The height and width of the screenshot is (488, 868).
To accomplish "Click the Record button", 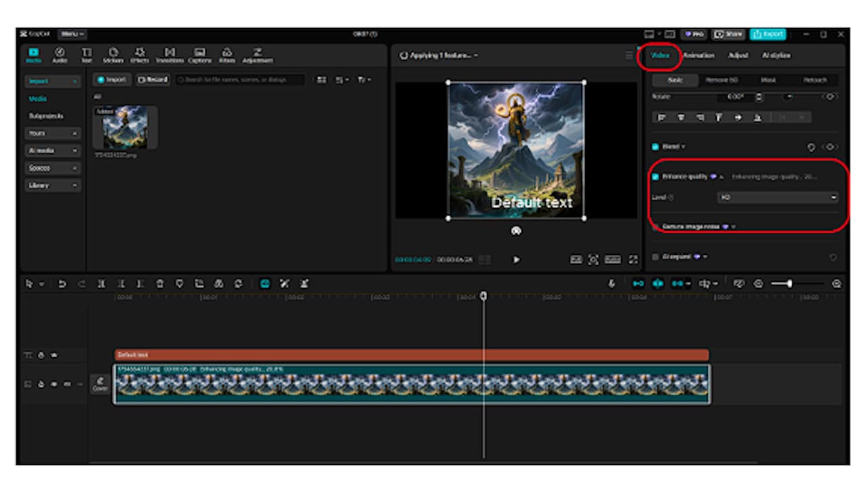I will pos(153,80).
